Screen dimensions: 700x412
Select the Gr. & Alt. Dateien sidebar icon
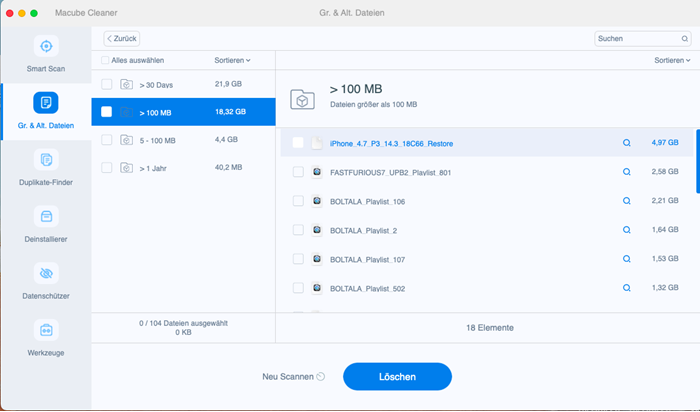coord(46,103)
